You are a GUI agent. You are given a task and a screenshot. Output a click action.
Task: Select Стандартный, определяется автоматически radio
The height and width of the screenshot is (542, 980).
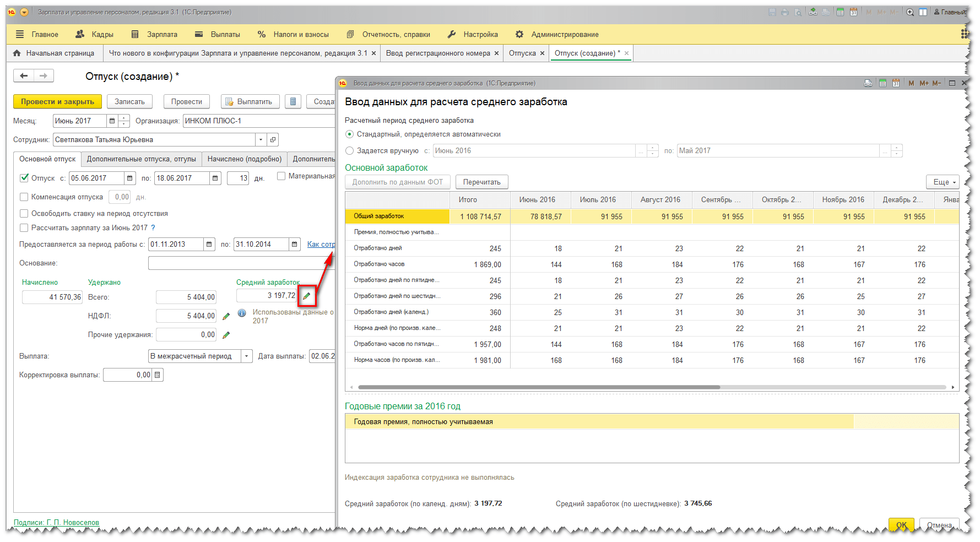pos(349,134)
